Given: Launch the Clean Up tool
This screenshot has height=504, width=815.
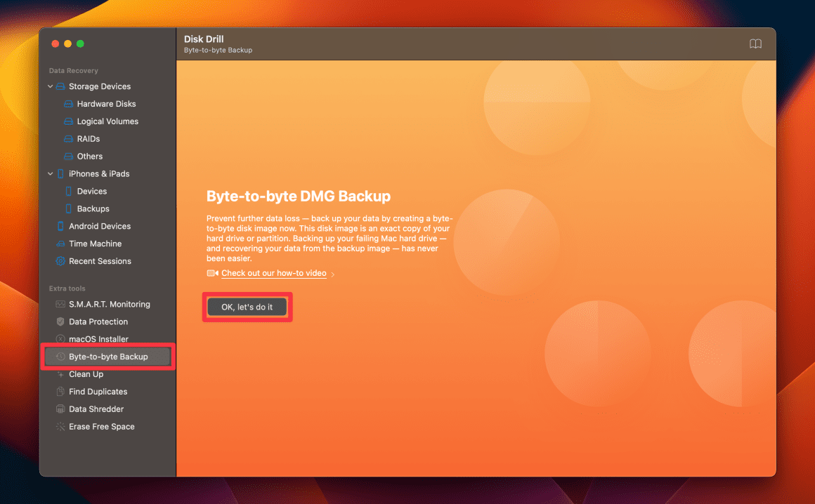Looking at the screenshot, I should pyautogui.click(x=85, y=373).
